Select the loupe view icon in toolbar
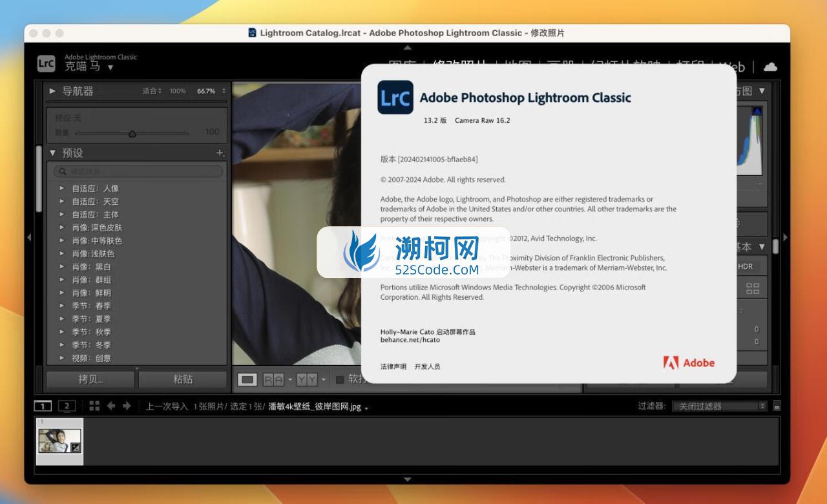 pos(247,379)
